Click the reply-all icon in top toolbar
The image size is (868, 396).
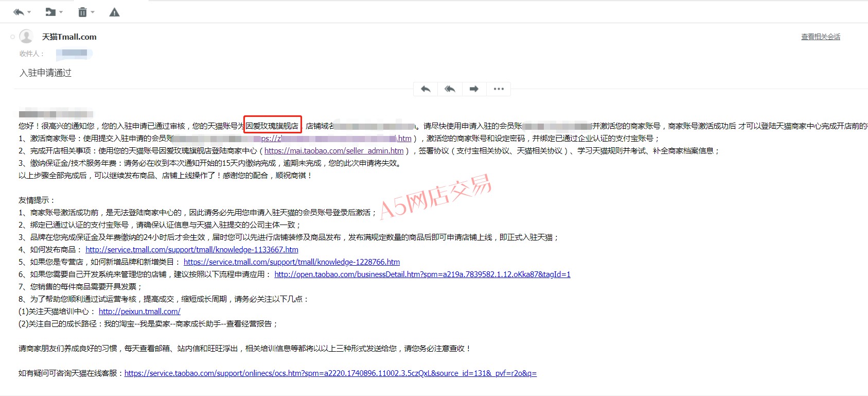point(19,12)
